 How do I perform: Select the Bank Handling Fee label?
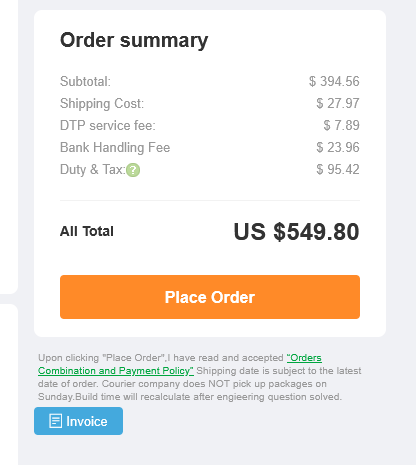pos(115,148)
